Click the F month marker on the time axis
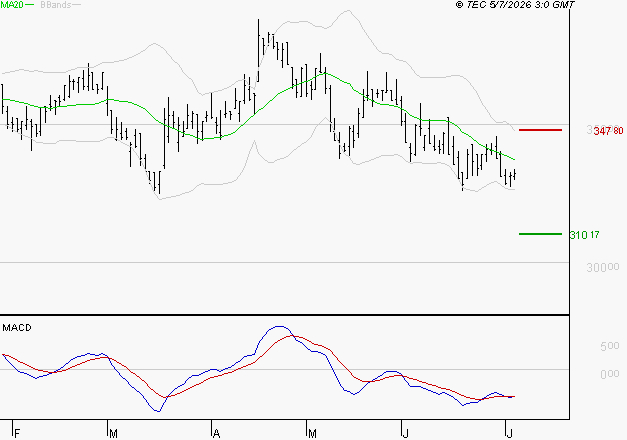Viewport: 627px width, 440px height. click(17, 434)
